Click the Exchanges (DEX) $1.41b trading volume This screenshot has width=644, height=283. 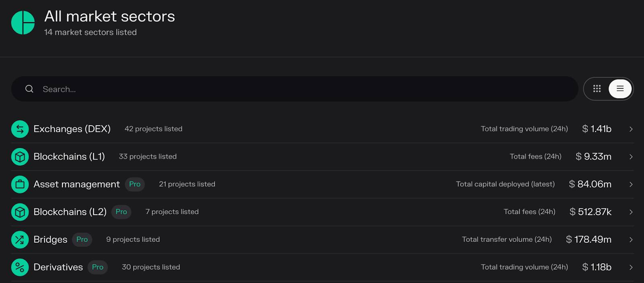[597, 129]
